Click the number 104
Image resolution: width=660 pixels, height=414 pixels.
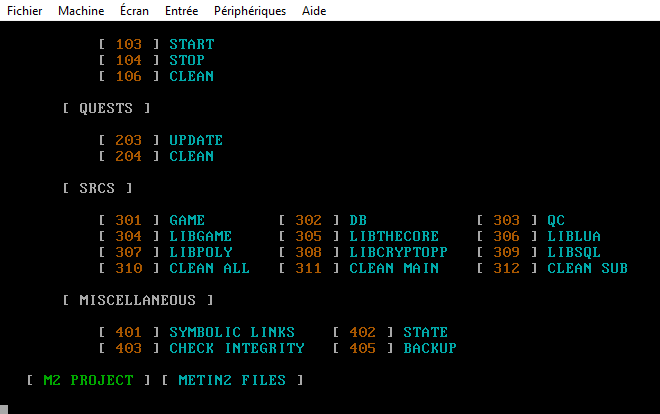coord(129,60)
